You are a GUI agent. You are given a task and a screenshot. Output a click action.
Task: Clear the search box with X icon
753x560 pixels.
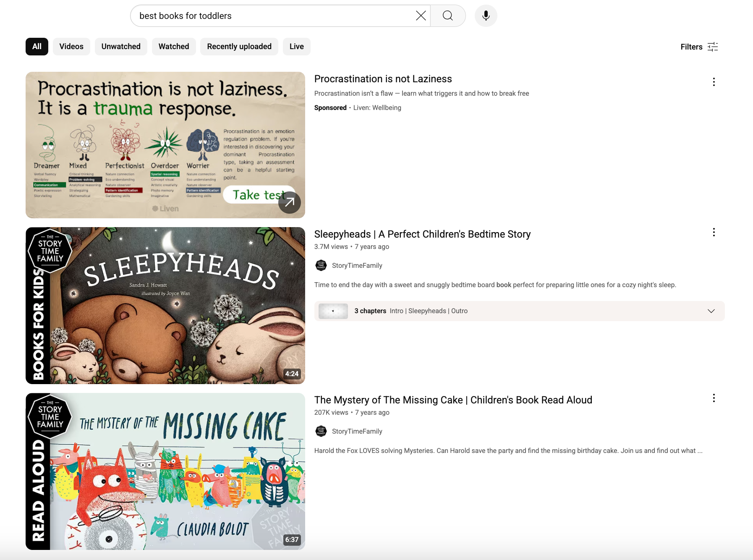[x=421, y=16]
